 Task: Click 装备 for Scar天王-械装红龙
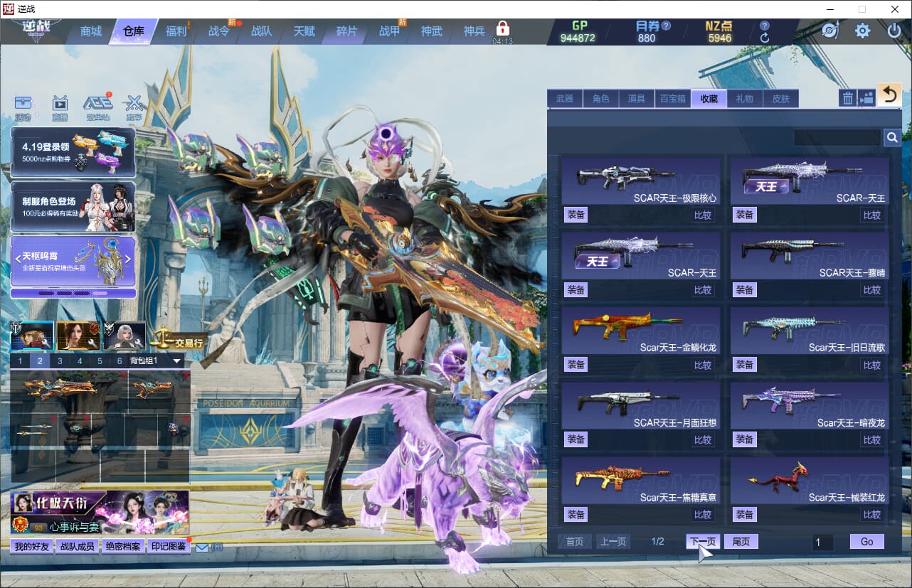click(745, 514)
